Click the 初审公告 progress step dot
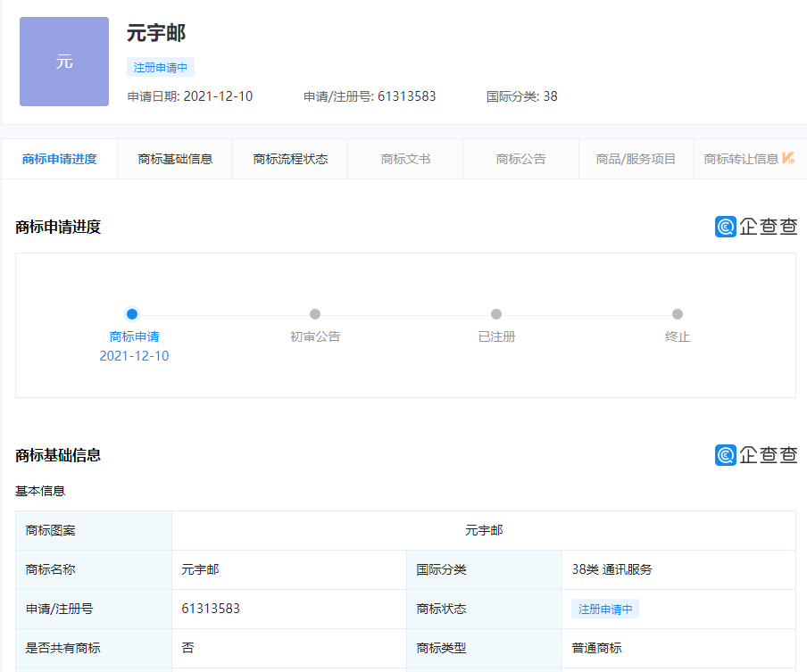Viewport: 807px width, 672px height. tap(315, 314)
